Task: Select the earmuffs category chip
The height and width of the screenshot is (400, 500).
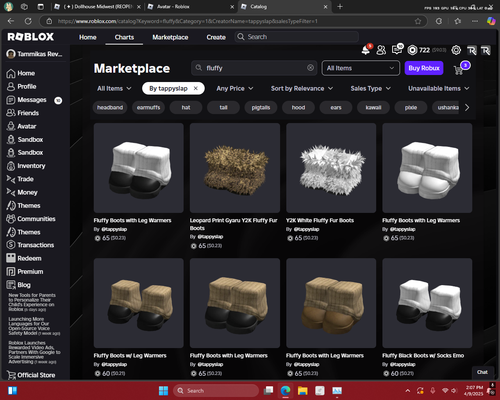Action: tap(148, 107)
